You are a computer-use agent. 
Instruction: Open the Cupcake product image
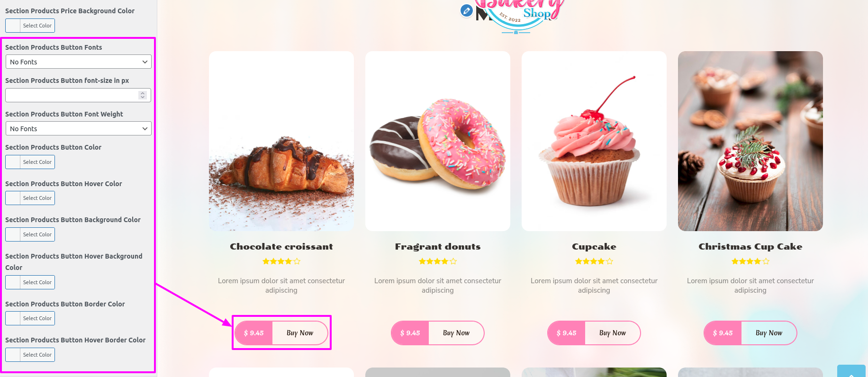coord(594,141)
